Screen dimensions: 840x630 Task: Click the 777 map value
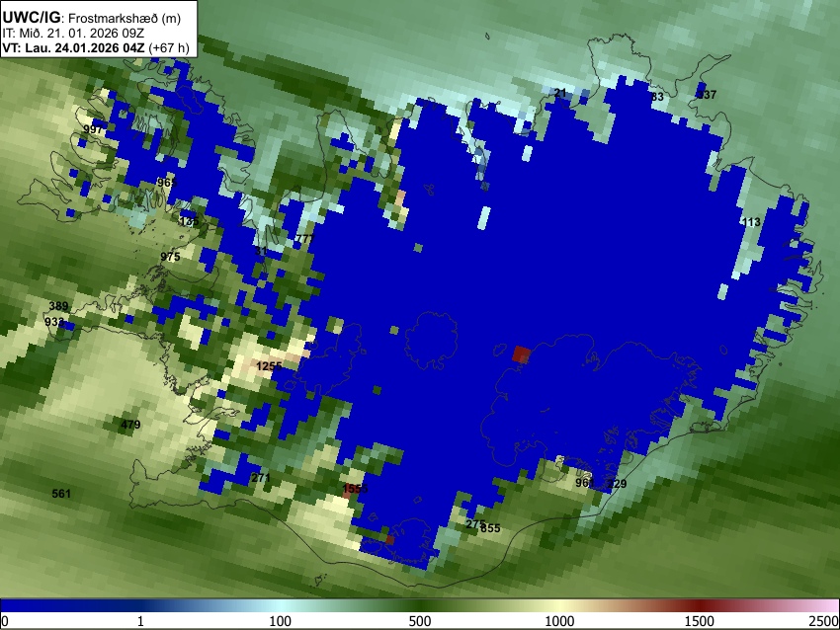point(304,238)
